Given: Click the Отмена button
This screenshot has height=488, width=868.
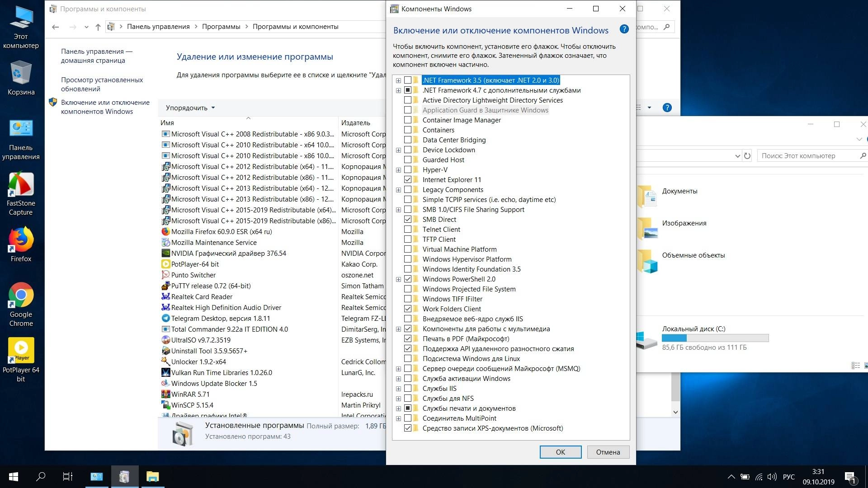Looking at the screenshot, I should pyautogui.click(x=608, y=452).
